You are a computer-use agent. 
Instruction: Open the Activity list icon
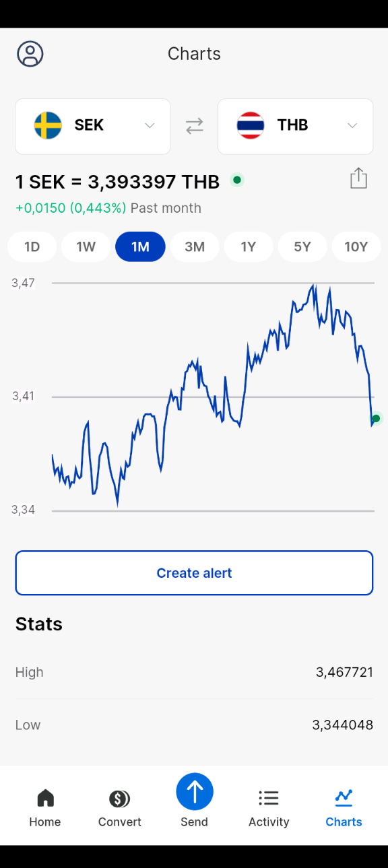pos(268,797)
